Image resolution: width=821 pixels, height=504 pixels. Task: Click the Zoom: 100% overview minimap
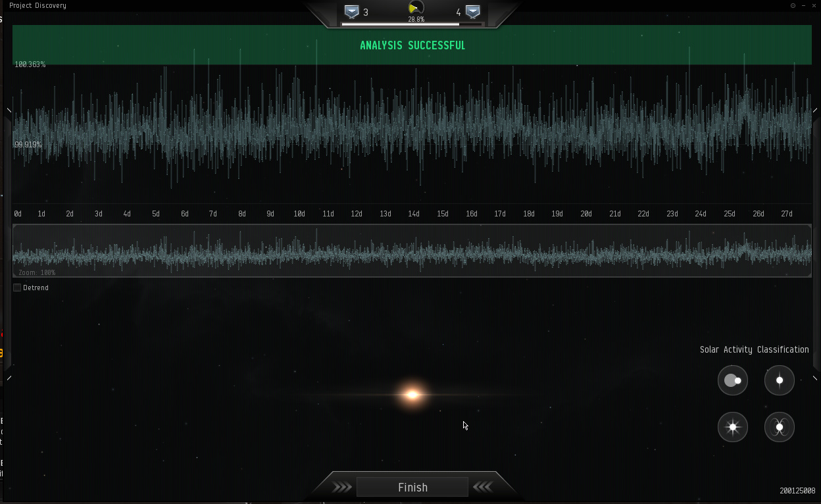coord(412,251)
